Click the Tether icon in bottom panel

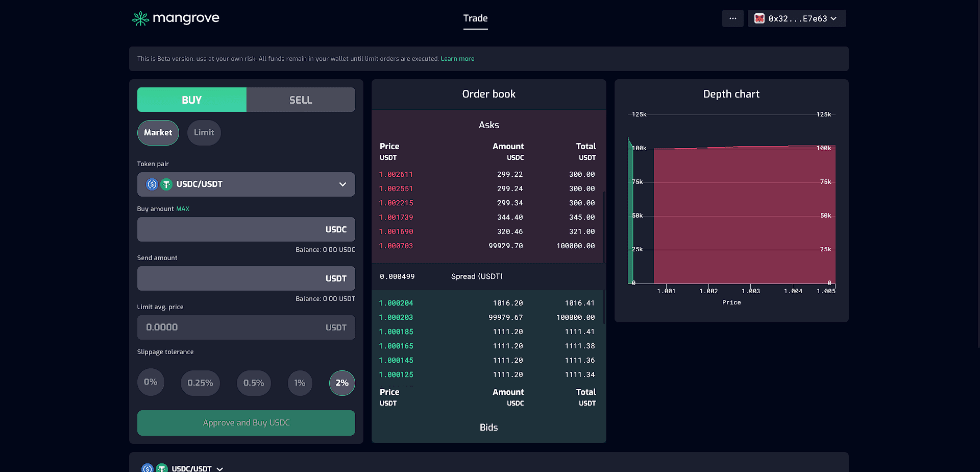(162, 468)
